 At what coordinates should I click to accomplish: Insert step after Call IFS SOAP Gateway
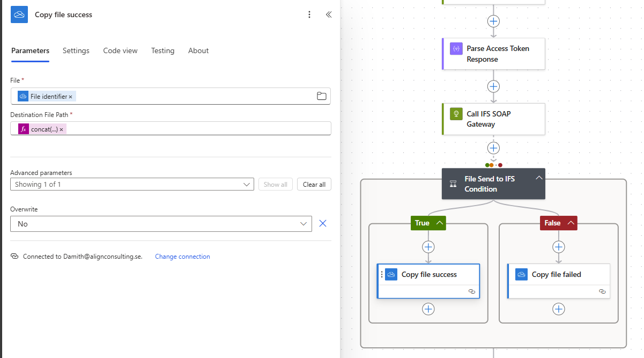[493, 148]
